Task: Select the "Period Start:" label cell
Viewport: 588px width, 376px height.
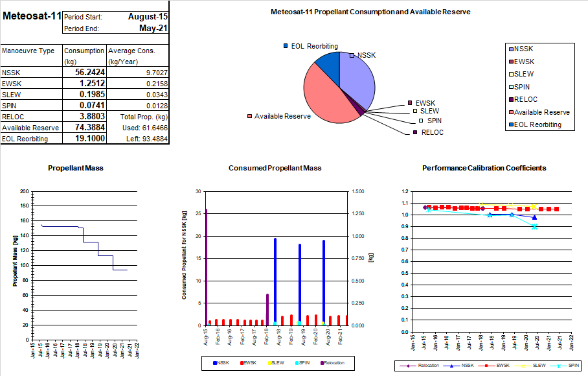Action: [83, 17]
